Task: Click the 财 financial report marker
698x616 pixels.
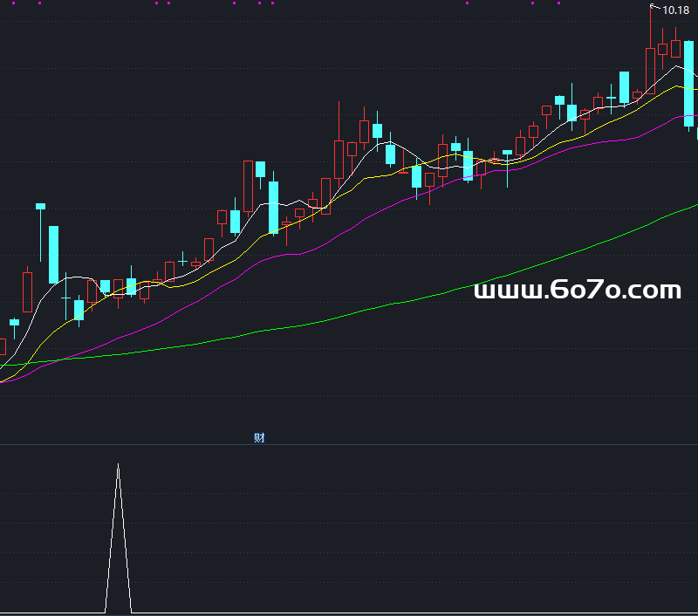Action: coord(259,437)
